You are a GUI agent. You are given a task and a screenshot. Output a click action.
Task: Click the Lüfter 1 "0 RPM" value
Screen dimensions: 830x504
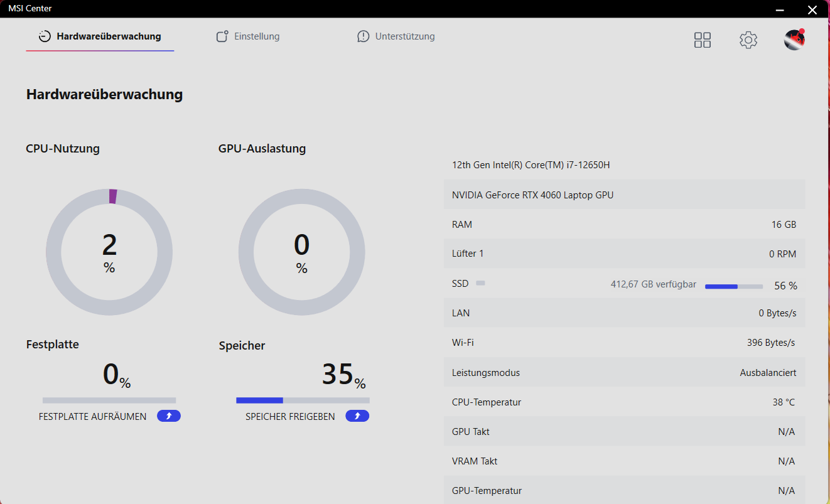tap(782, 254)
